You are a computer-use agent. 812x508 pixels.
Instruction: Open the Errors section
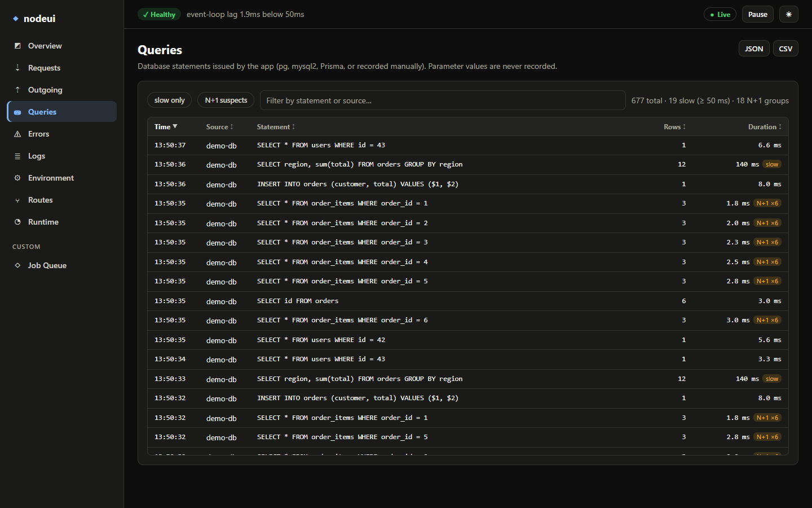pos(61,134)
